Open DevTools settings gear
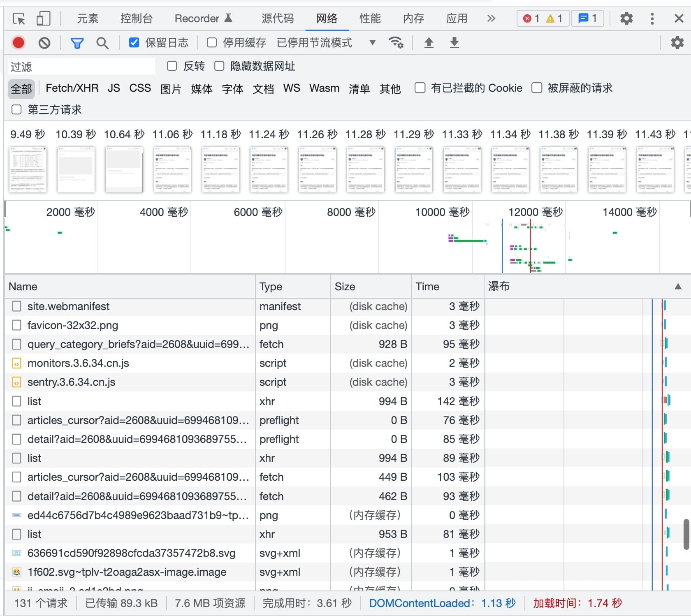 [626, 19]
